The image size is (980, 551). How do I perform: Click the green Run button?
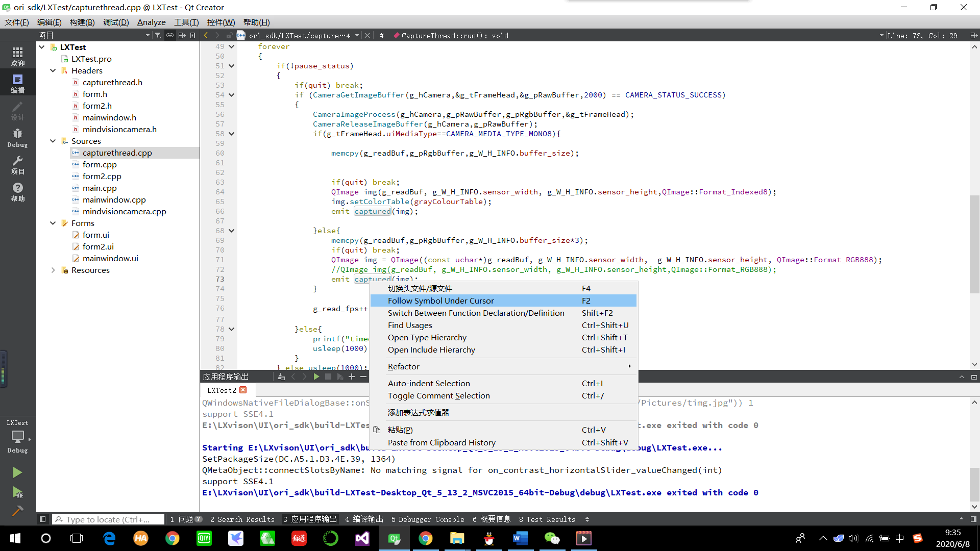pos(17,472)
